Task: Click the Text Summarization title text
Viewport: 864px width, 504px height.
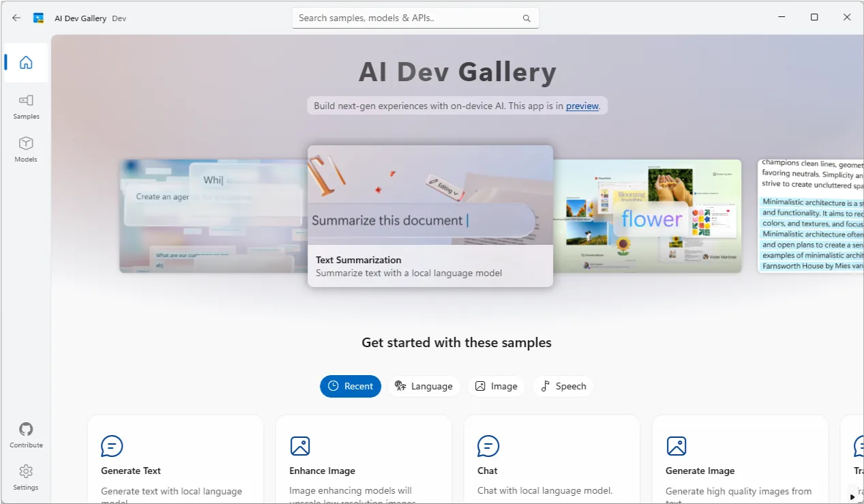Action: click(x=359, y=260)
